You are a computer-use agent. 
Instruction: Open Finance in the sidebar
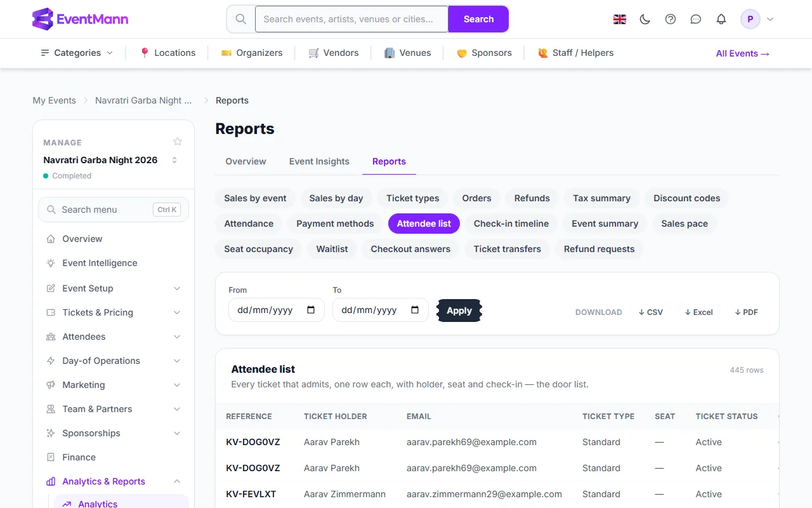click(x=114, y=457)
